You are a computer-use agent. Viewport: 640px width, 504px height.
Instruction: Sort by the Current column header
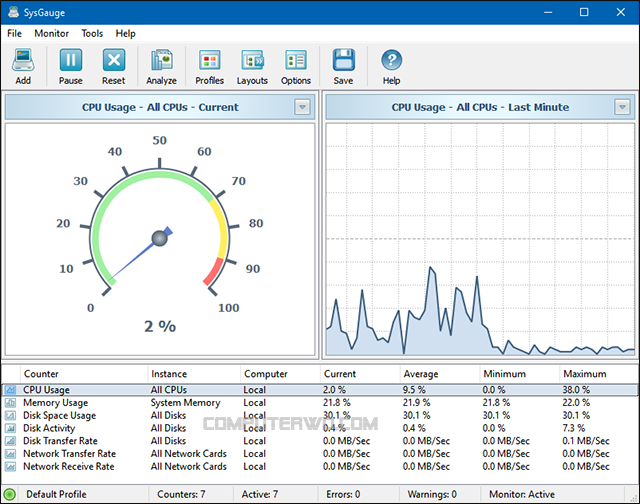(360, 374)
